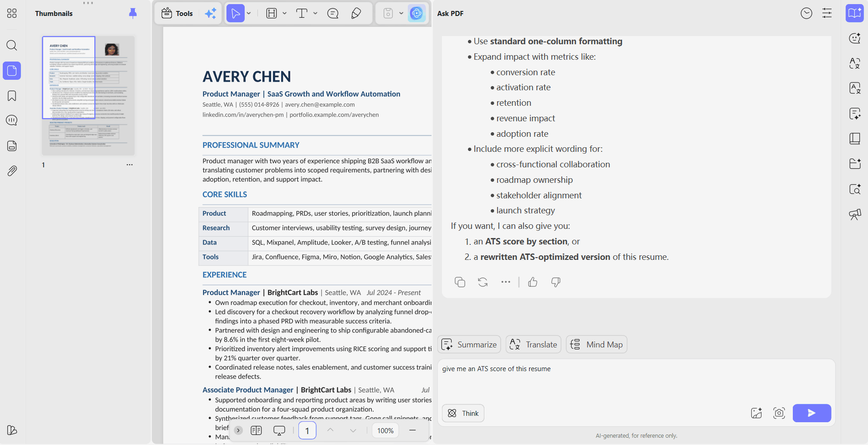Expand the bottom toolbar arrow
This screenshot has height=445, width=868.
[x=238, y=430]
